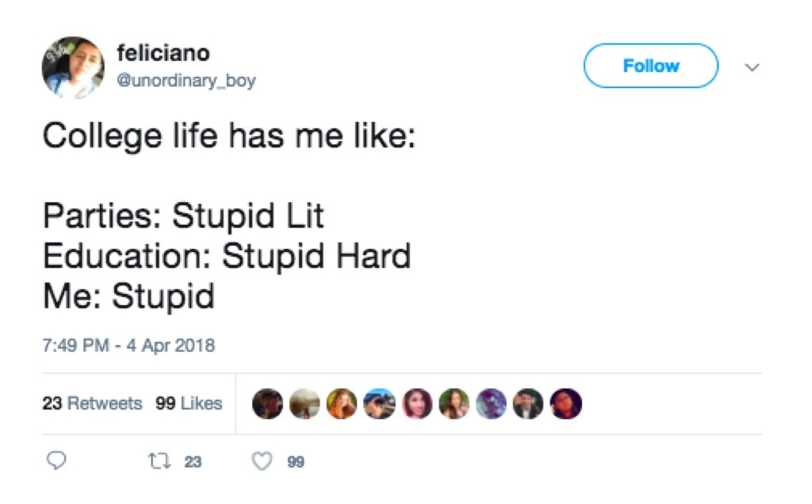This screenshot has height=504, width=812.
Task: Click the red-haired woman's liker avatar
Action: click(342, 403)
